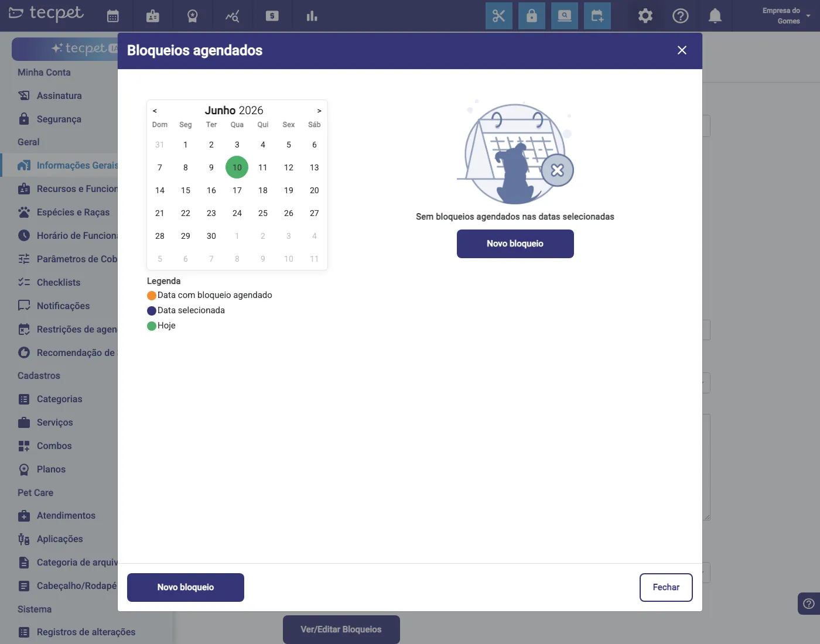The width and height of the screenshot is (820, 644).
Task: Click the Junho 2026 calendar title
Action: pyautogui.click(x=234, y=110)
